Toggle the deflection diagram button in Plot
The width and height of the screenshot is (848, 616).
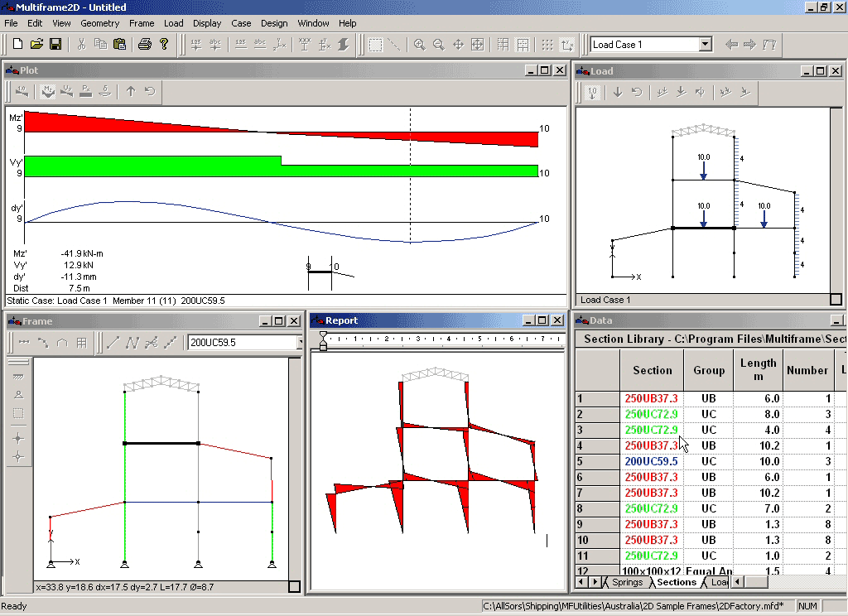(x=105, y=91)
